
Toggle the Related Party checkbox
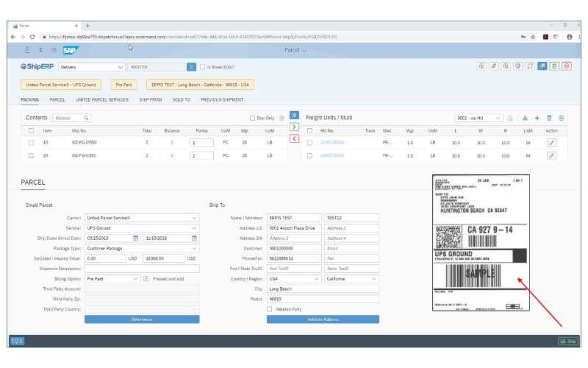270,309
